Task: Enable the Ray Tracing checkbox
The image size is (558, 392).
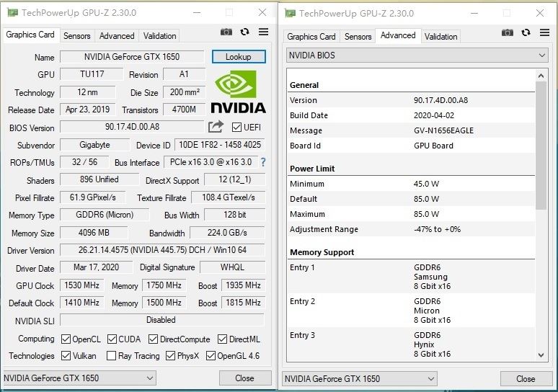Action: [112, 356]
